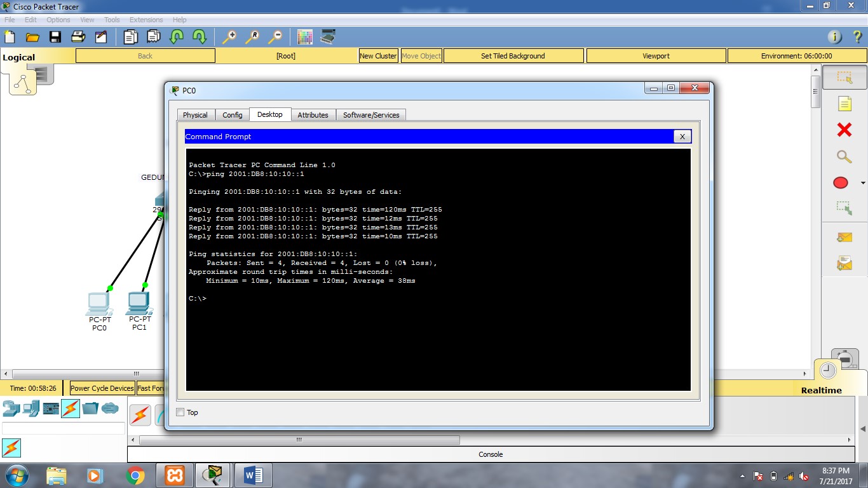
Task: Add a Complex PDU envelope
Action: (844, 263)
